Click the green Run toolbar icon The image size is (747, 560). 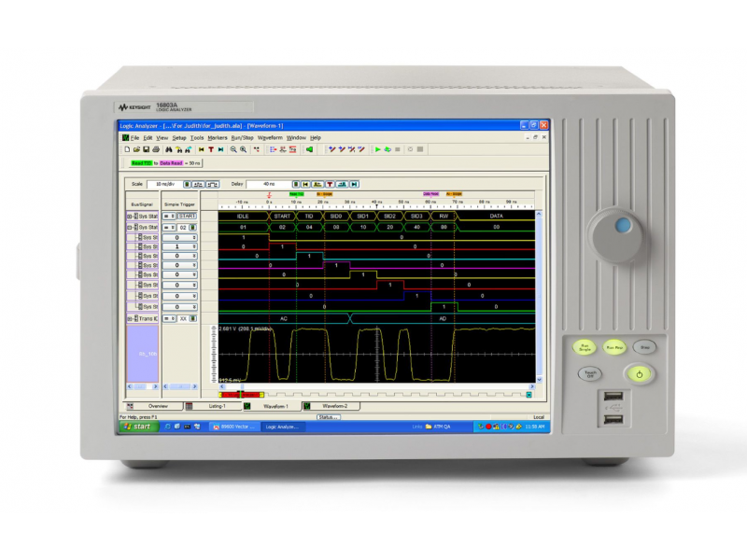(377, 148)
